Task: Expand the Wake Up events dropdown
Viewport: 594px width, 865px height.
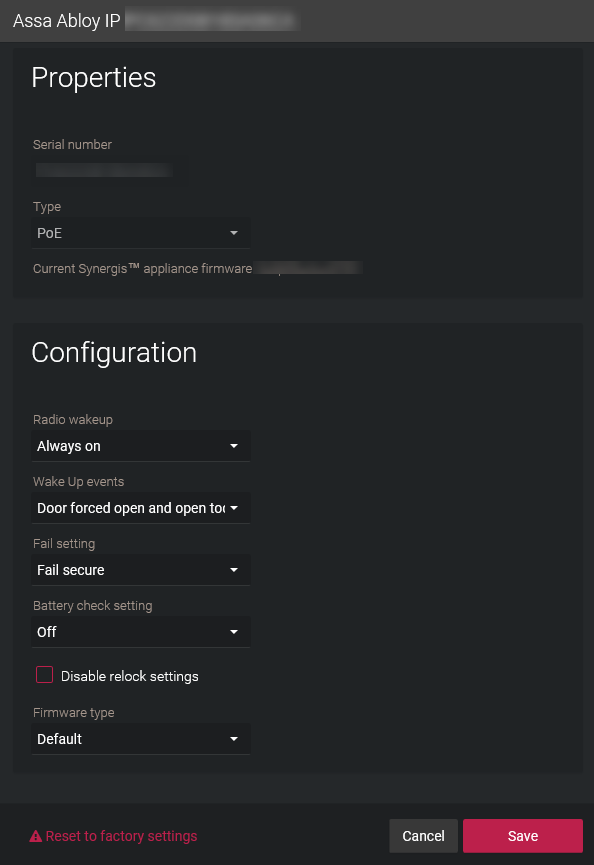Action: point(141,508)
